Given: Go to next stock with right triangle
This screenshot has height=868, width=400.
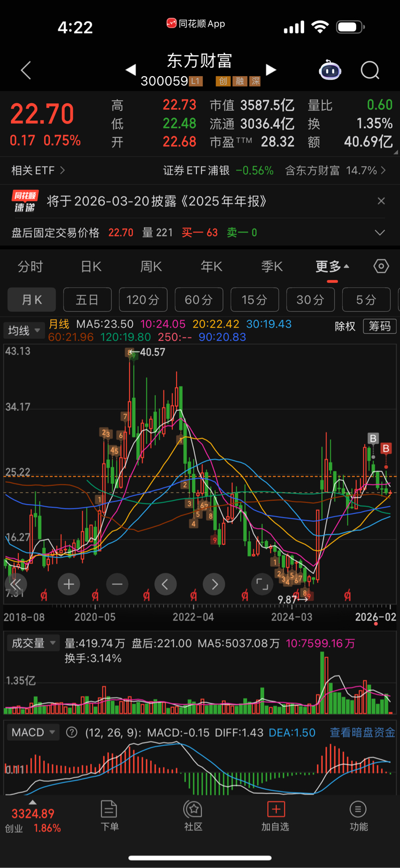Looking at the screenshot, I should (271, 69).
